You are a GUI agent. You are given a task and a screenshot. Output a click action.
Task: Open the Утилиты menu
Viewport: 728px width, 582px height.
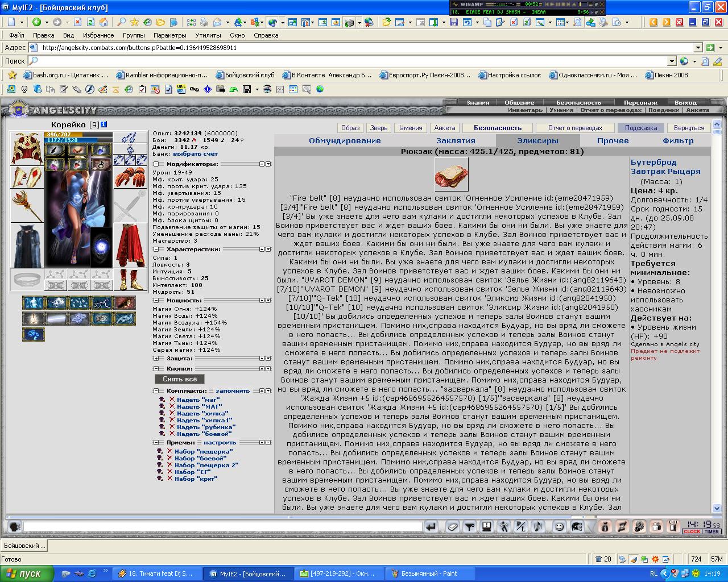(x=208, y=35)
